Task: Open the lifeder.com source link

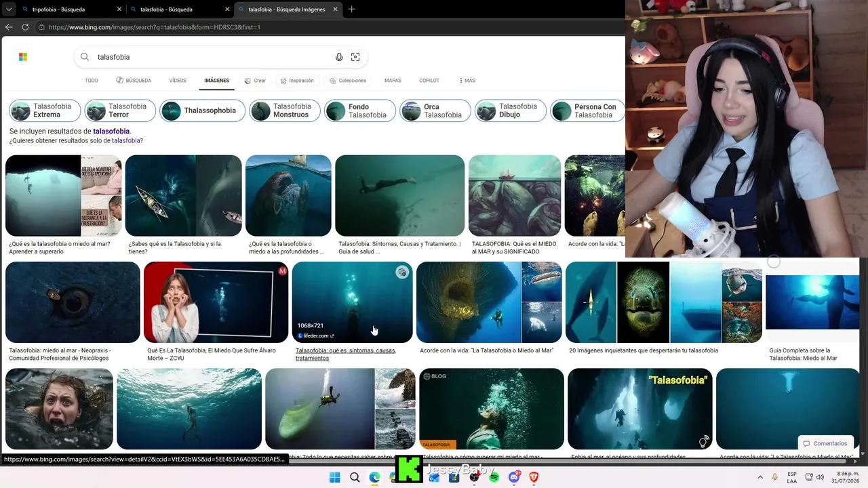Action: pos(315,335)
